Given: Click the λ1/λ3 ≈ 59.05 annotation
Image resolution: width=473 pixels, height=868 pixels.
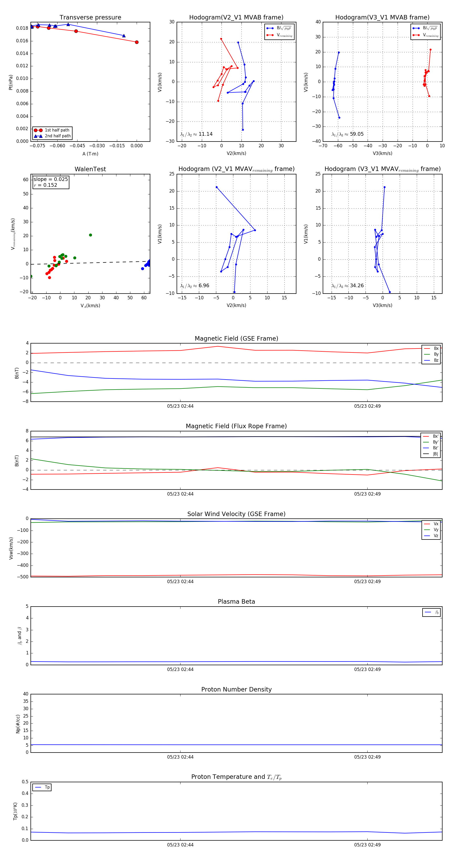Looking at the screenshot, I should 347,134.
